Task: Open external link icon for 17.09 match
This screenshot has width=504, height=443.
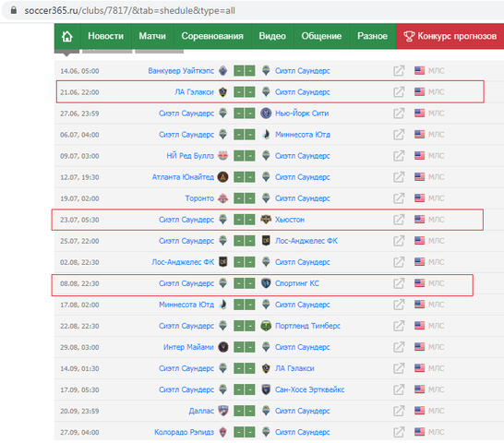Action: [399, 389]
